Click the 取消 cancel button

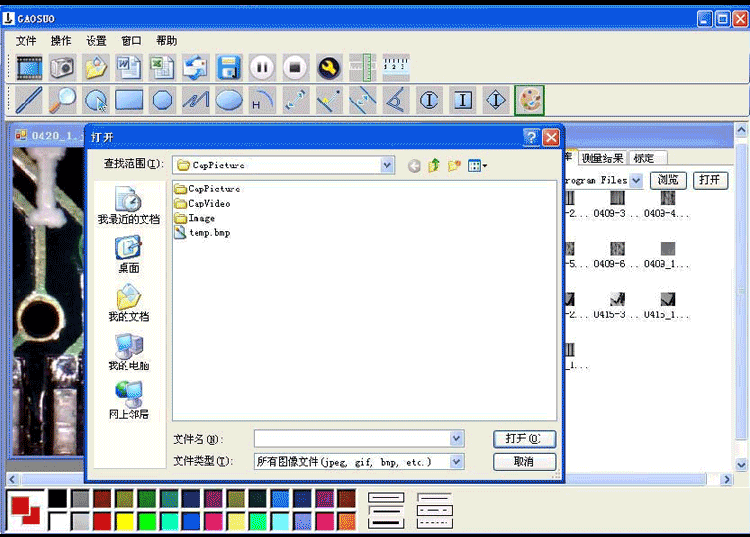(x=524, y=461)
